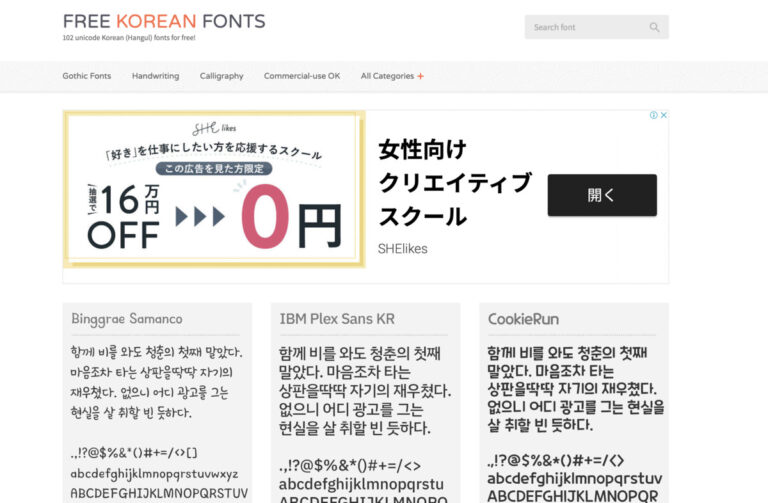Click the magnifying glass search icon
Image resolution: width=768 pixels, height=503 pixels.
coord(654,27)
